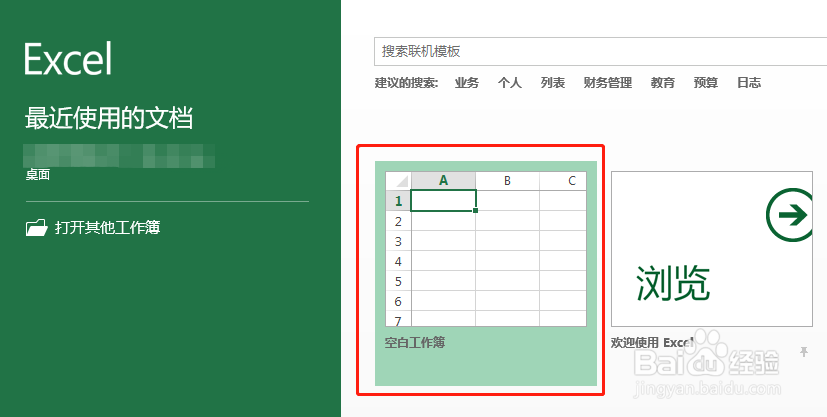Image resolution: width=827 pixels, height=417 pixels.
Task: Click the 空白工作簿 label
Action: 415,343
